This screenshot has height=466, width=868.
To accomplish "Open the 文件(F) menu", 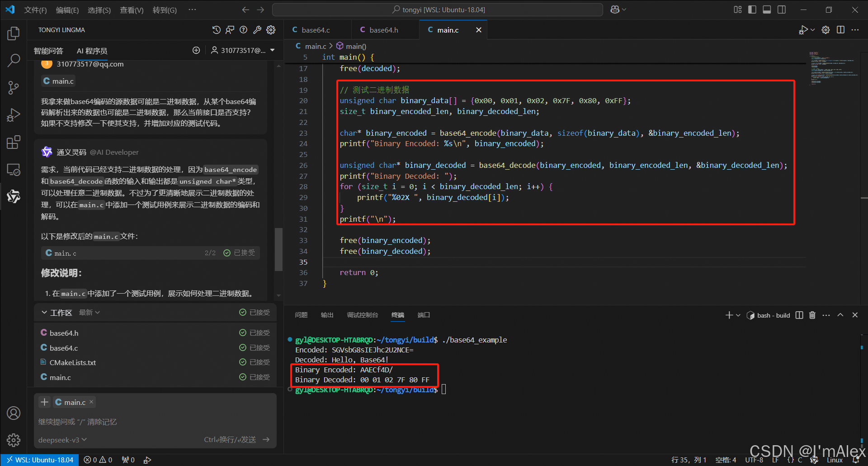I will 35,10.
